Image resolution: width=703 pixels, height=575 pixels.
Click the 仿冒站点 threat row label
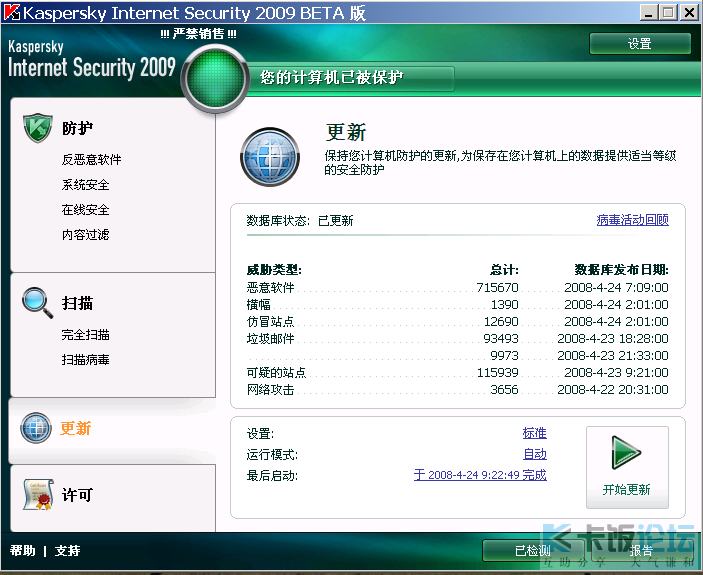click(x=270, y=321)
